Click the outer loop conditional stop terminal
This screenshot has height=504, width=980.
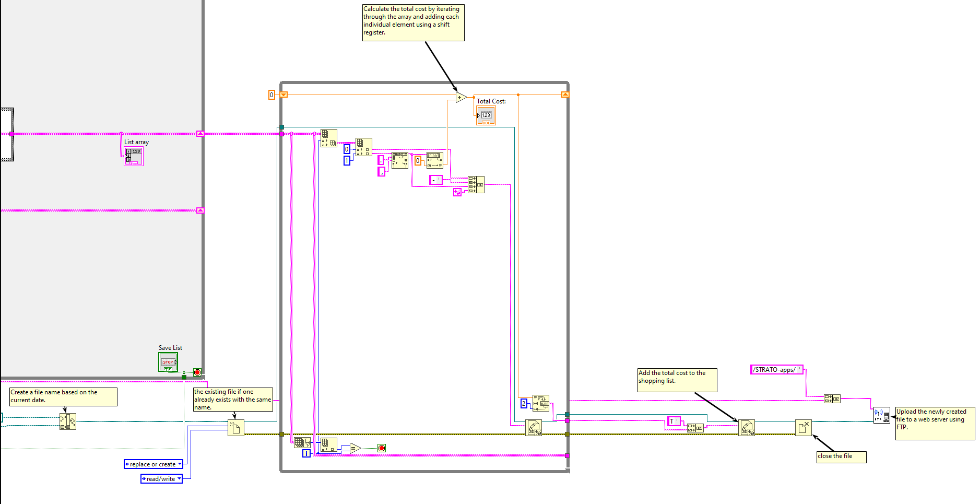(197, 372)
